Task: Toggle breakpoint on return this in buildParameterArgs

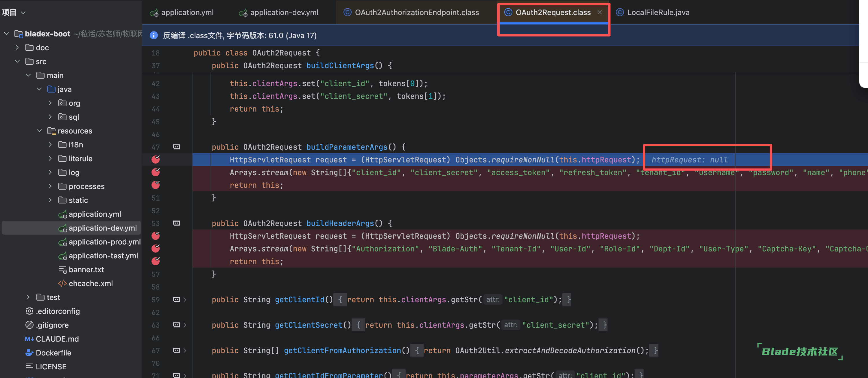Action: (156, 185)
